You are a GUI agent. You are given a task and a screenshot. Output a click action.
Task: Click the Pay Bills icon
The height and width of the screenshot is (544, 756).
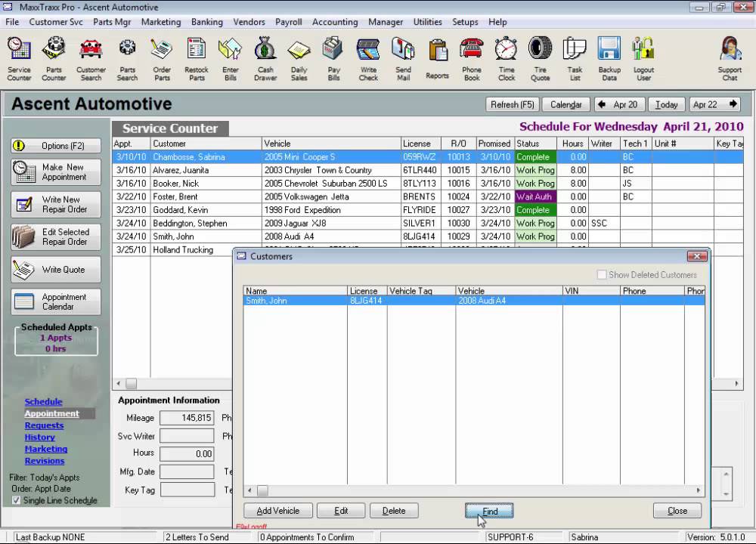tap(333, 59)
